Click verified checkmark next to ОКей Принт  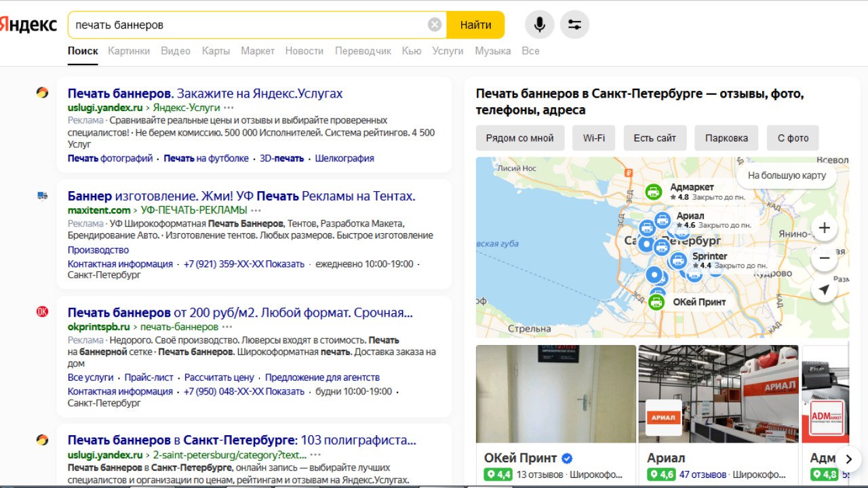pos(567,458)
